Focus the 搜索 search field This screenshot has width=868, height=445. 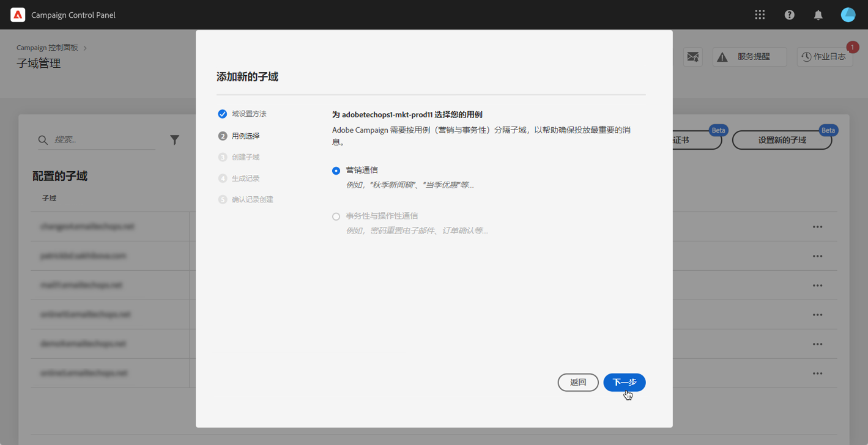tap(97, 140)
